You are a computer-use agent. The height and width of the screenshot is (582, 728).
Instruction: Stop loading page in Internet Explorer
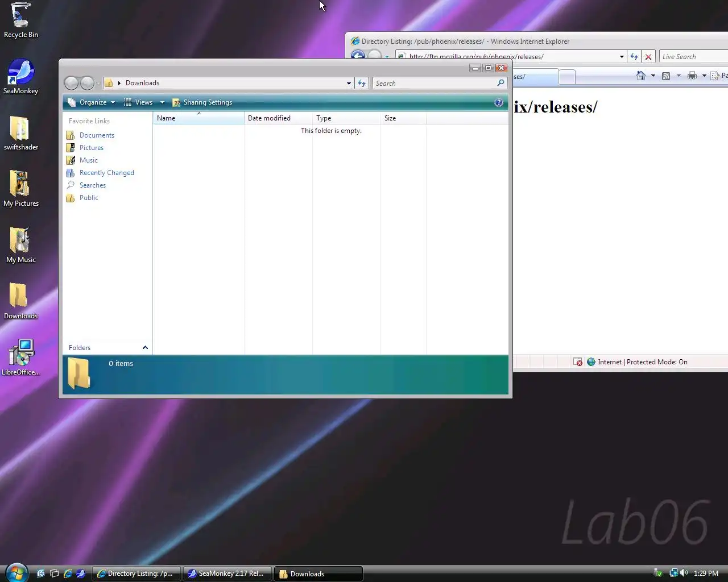point(648,57)
